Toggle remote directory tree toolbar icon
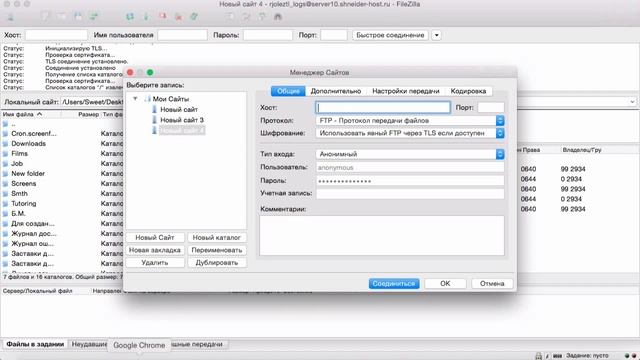Screen dimensions: 640x360 [78, 17]
